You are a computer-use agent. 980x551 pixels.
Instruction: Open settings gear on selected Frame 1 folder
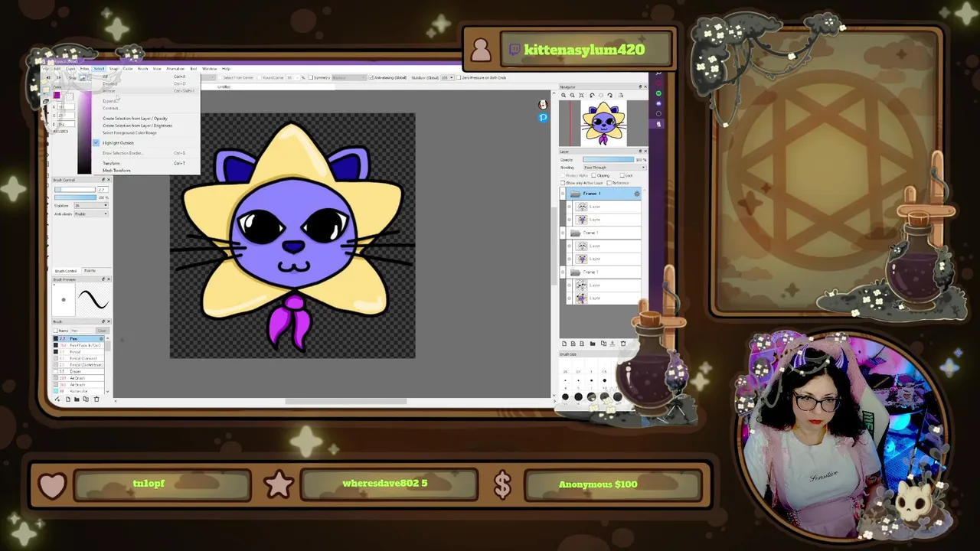tap(636, 194)
